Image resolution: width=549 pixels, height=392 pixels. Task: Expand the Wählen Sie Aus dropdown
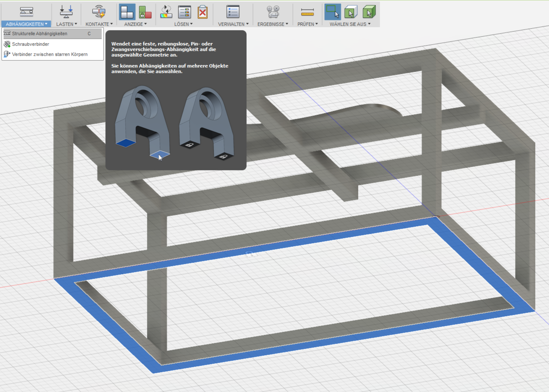coord(350,24)
